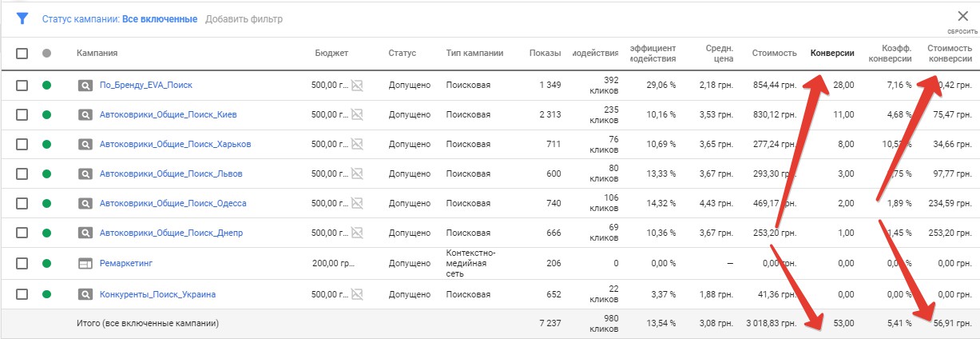Image resolution: width=980 pixels, height=339 pixels.
Task: Open green status dot for Автоковрики_Общие_Поиск_Харьков
Action: [x=46, y=144]
